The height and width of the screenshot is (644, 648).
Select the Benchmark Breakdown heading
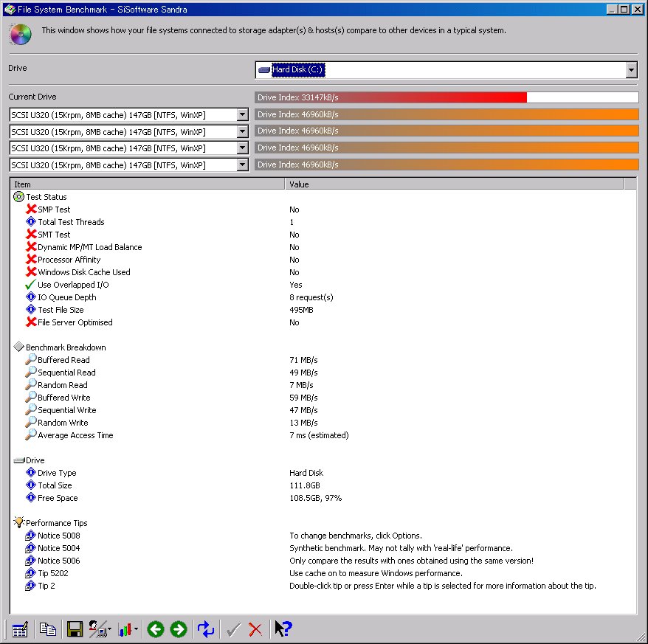pyautogui.click(x=66, y=347)
